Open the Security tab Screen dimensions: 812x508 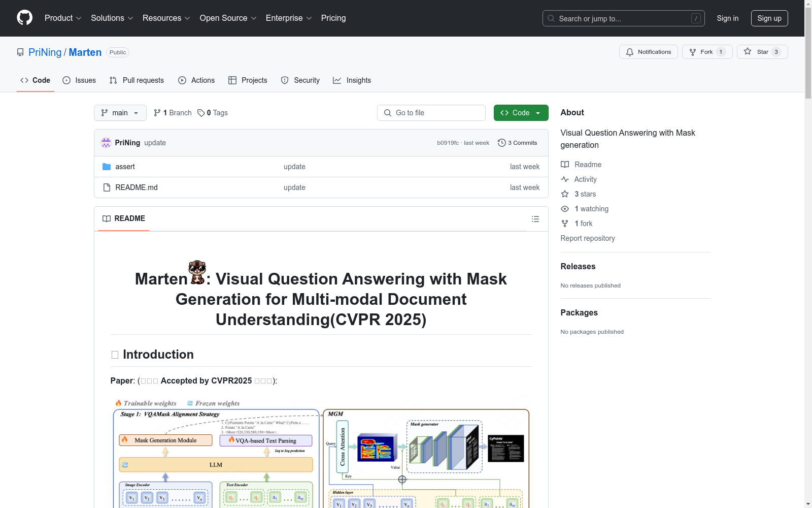[x=300, y=80]
